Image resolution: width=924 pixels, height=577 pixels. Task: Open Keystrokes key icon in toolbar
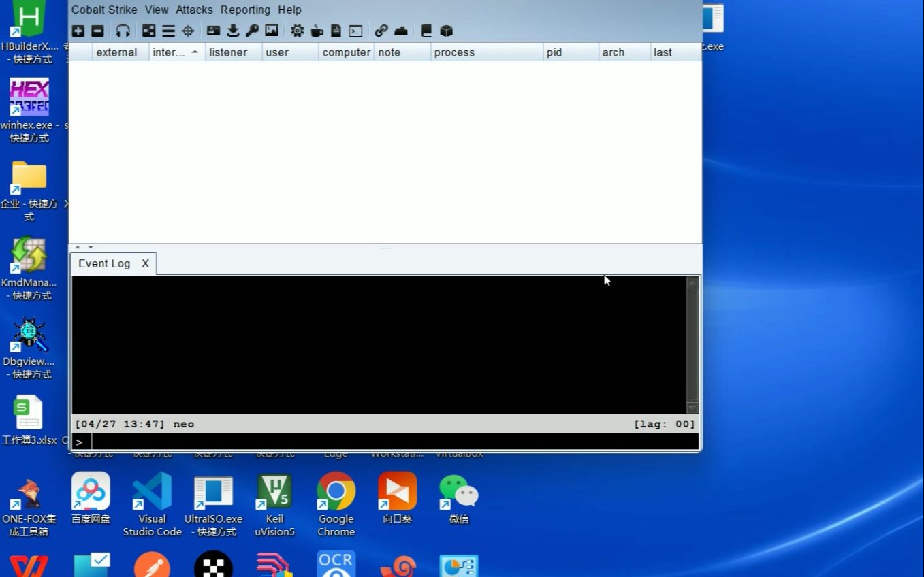(x=252, y=31)
